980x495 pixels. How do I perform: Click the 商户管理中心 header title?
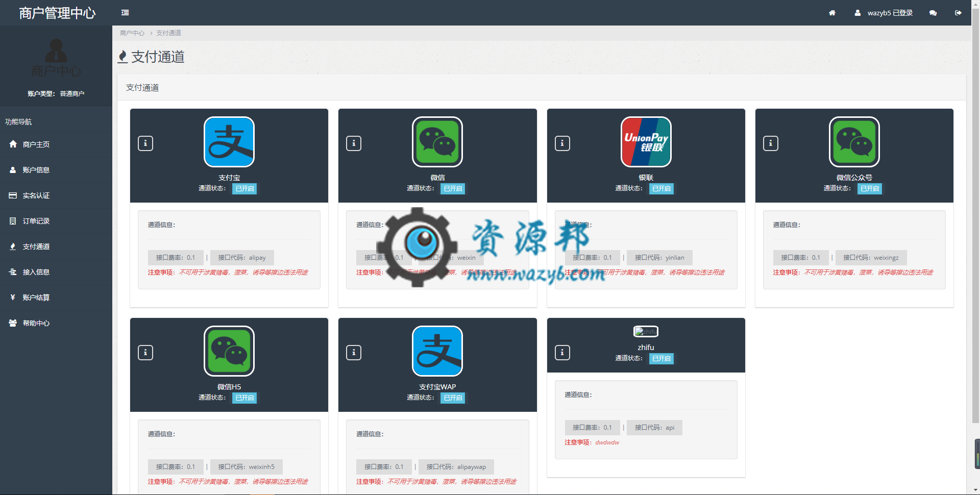(57, 13)
